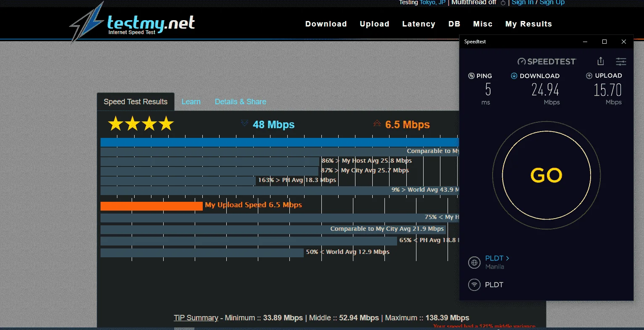The image size is (644, 330).
Task: Click the 'Minimum :: 33.89 Mbps' text
Action: point(264,318)
